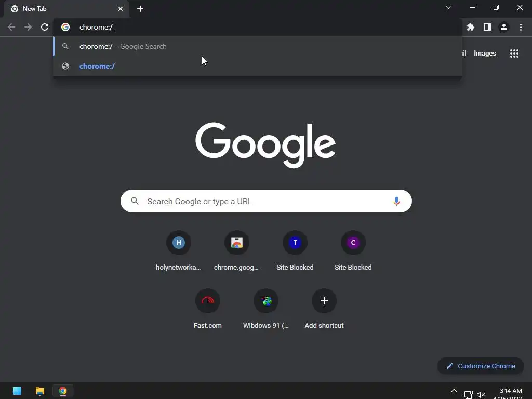The image size is (532, 399).
Task: Toggle the side panel icon
Action: point(487,27)
